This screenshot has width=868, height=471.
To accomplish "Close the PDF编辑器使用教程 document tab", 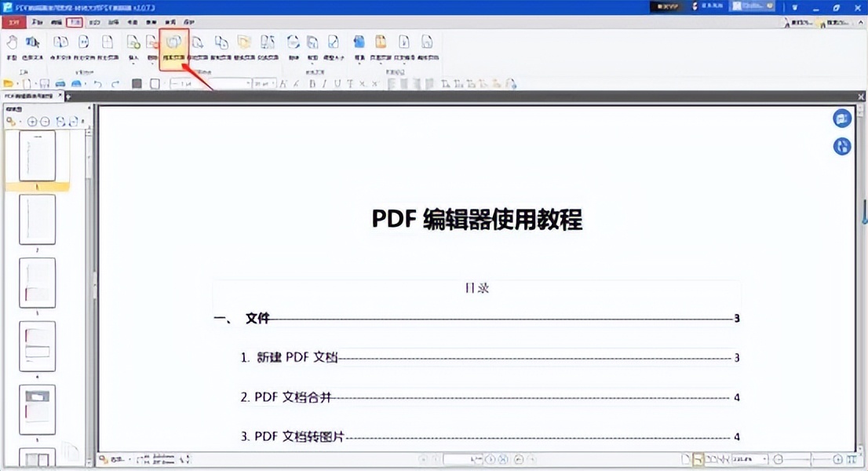I will [60, 96].
